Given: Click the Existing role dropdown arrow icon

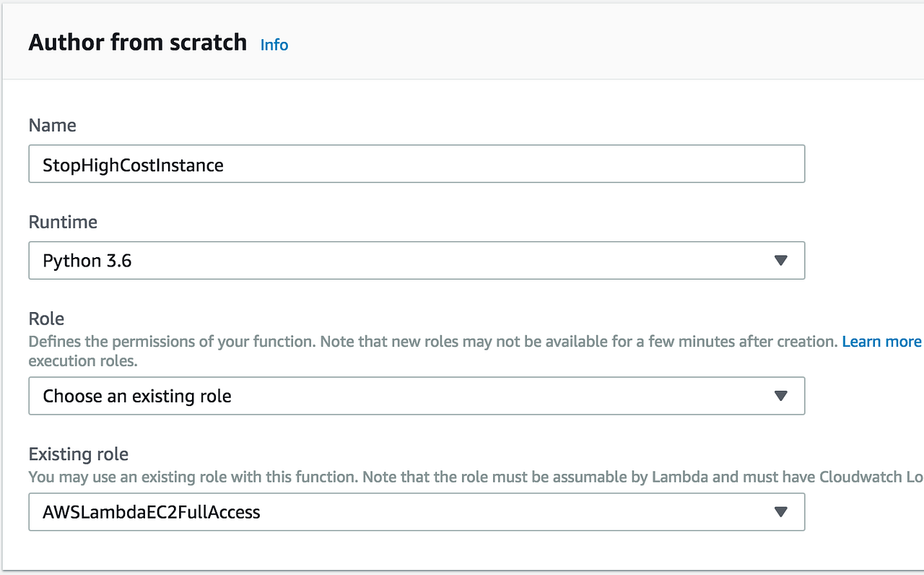Looking at the screenshot, I should 780,512.
